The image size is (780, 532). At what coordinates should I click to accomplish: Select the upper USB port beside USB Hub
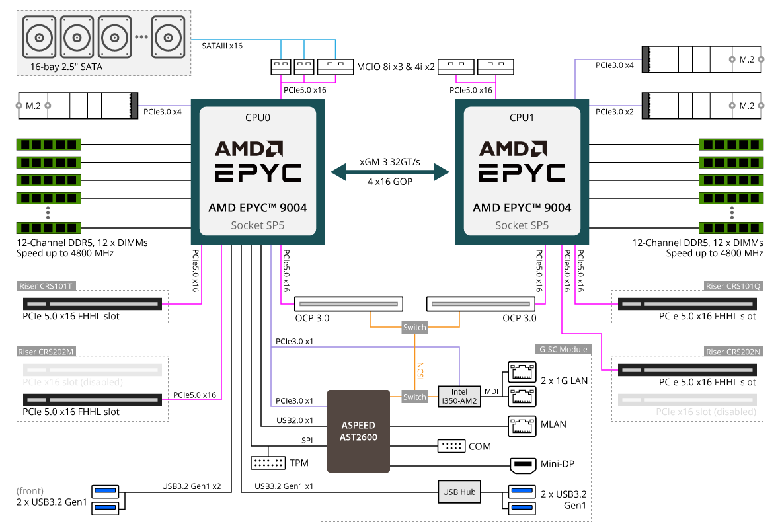pyautogui.click(x=522, y=491)
